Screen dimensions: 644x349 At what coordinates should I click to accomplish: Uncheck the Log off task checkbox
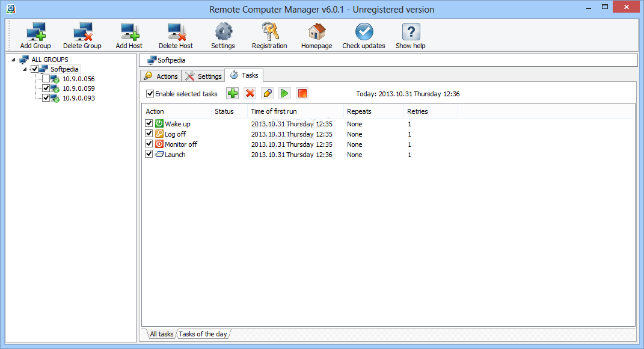(149, 133)
